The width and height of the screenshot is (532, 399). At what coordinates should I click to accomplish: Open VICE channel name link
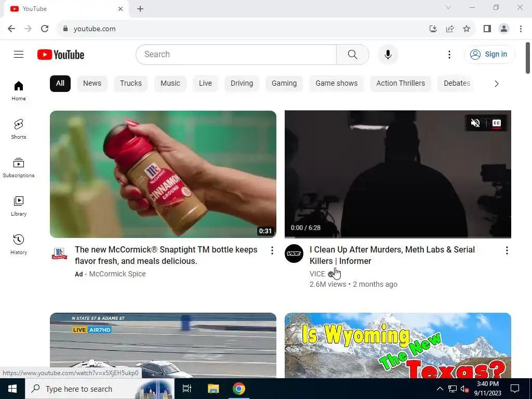(x=317, y=274)
